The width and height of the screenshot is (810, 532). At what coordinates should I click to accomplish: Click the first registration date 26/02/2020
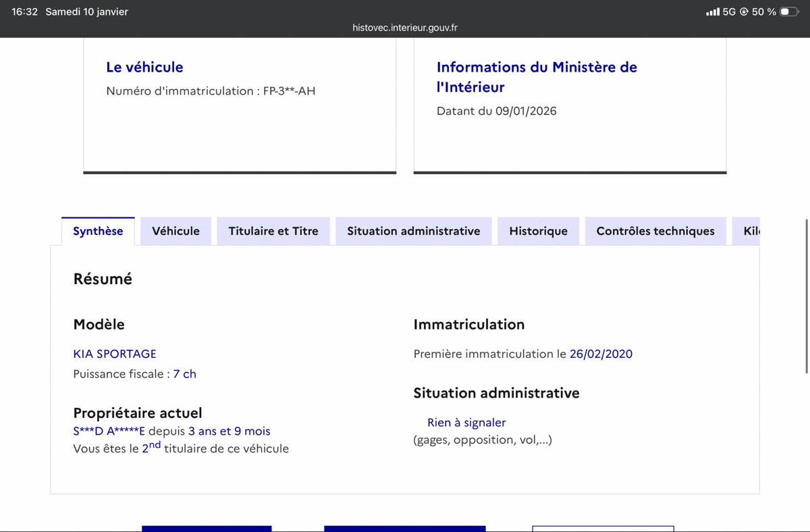[601, 354]
